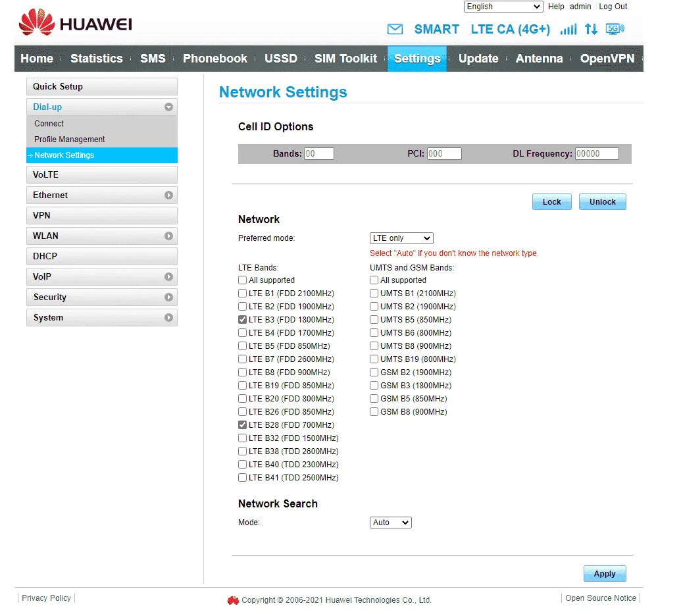Enable UMTS B8 (900MHz)
Image resolution: width=681 pixels, height=616 pixels.
coord(374,346)
